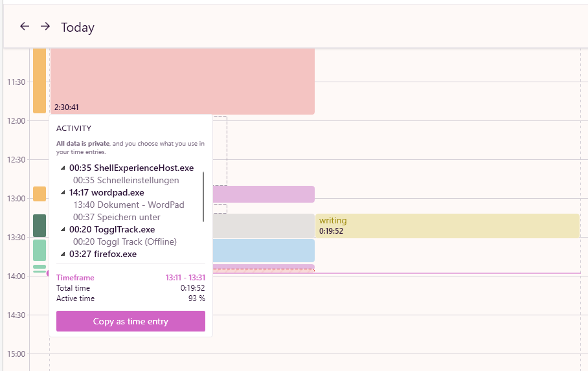Select the Schnelleinstellungen activity entry
This screenshot has width=588, height=371.
pyautogui.click(x=126, y=180)
